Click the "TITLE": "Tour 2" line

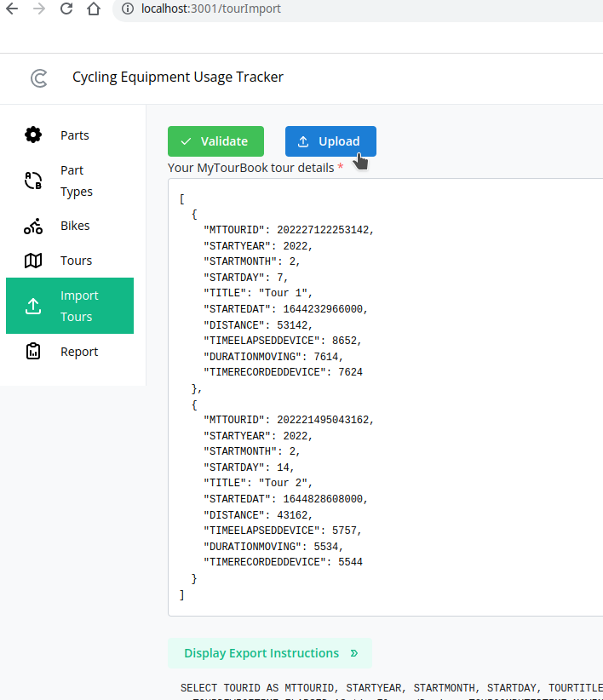pyautogui.click(x=258, y=483)
